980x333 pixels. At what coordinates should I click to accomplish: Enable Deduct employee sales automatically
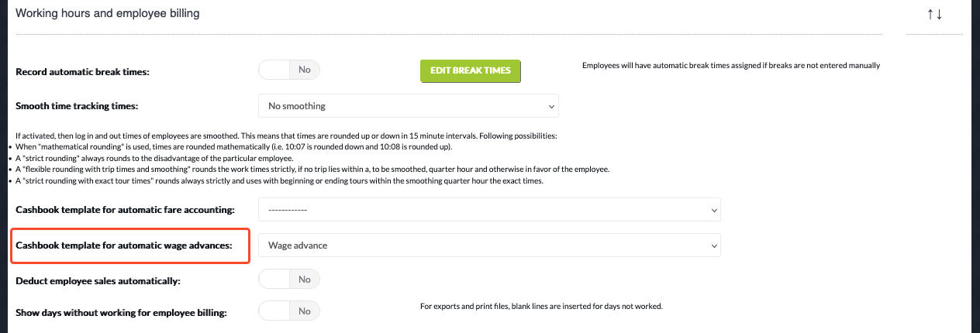tap(289, 279)
